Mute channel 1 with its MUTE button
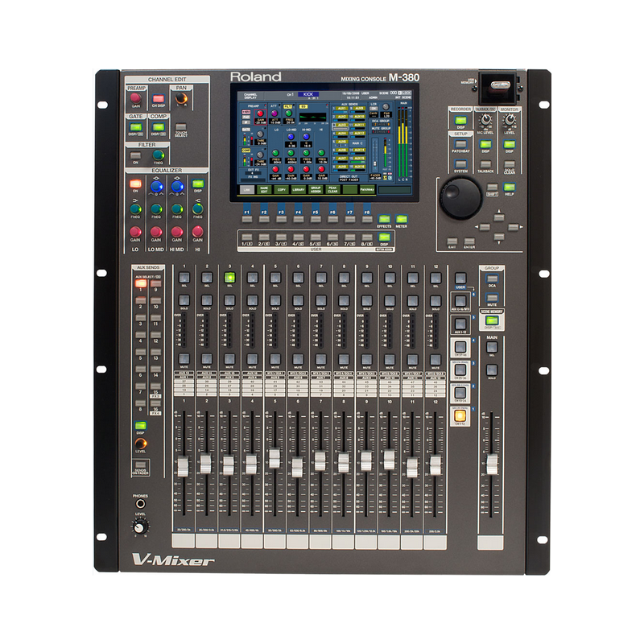 pyautogui.click(x=184, y=359)
